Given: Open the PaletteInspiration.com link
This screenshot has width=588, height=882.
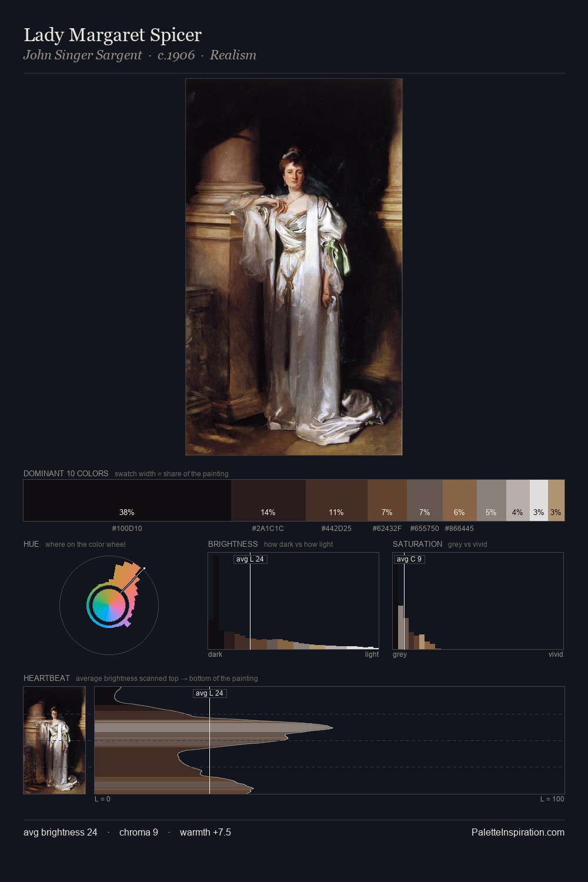Looking at the screenshot, I should tap(518, 832).
